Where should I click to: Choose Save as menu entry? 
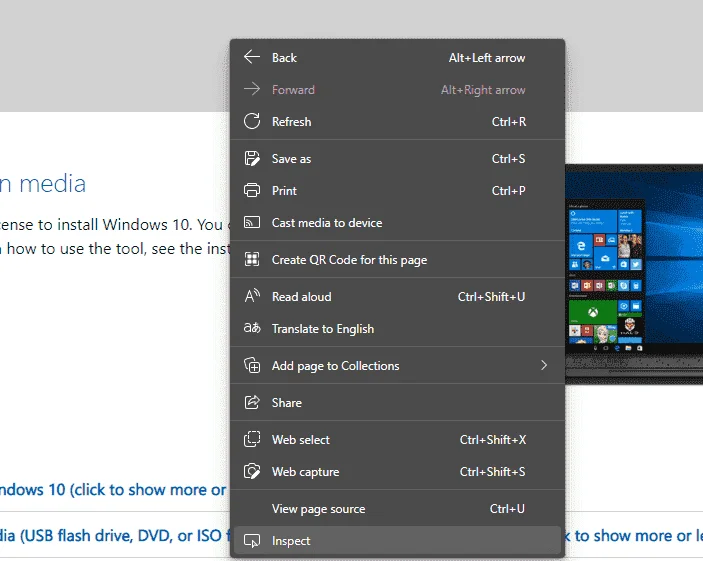click(397, 158)
